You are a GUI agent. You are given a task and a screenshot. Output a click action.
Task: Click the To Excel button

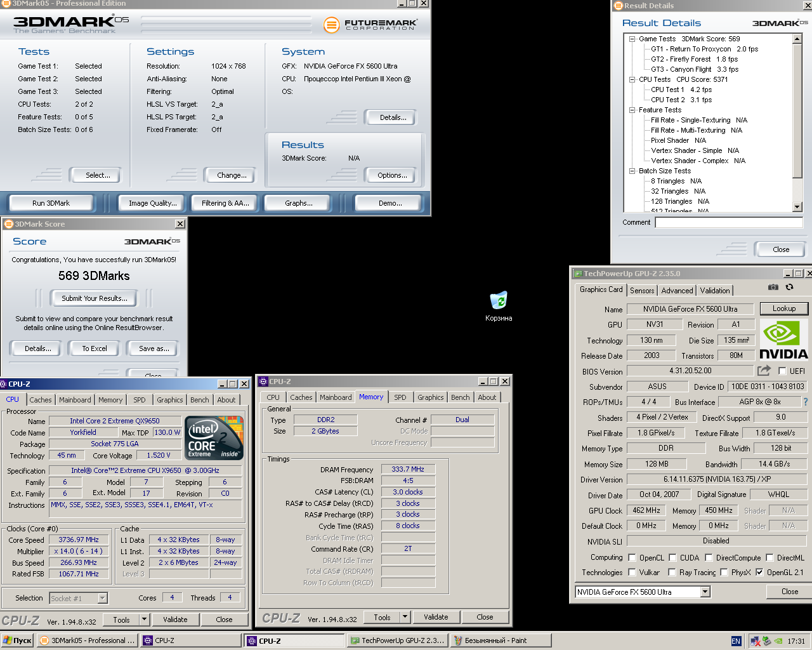[x=95, y=348]
